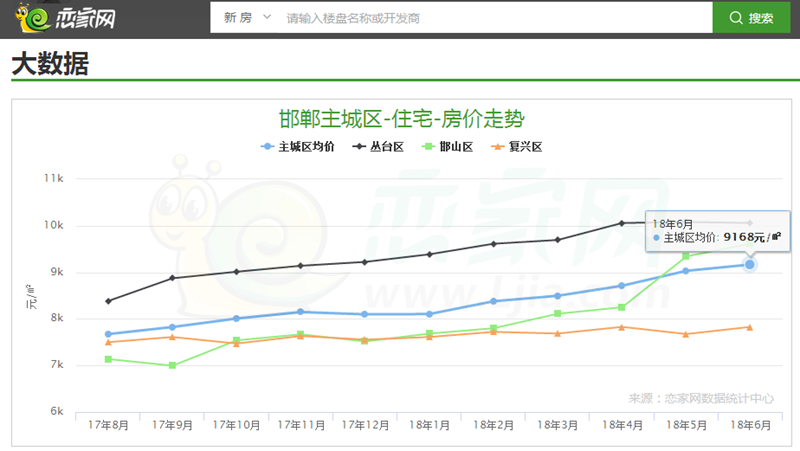800x451 pixels.
Task: Click the 17年12月 axis label
Action: [x=365, y=425]
